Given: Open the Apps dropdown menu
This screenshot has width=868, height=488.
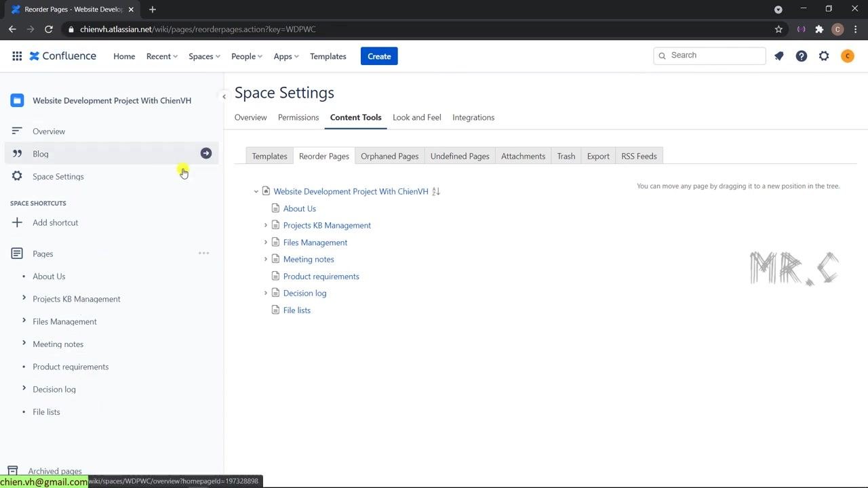Looking at the screenshot, I should point(286,56).
